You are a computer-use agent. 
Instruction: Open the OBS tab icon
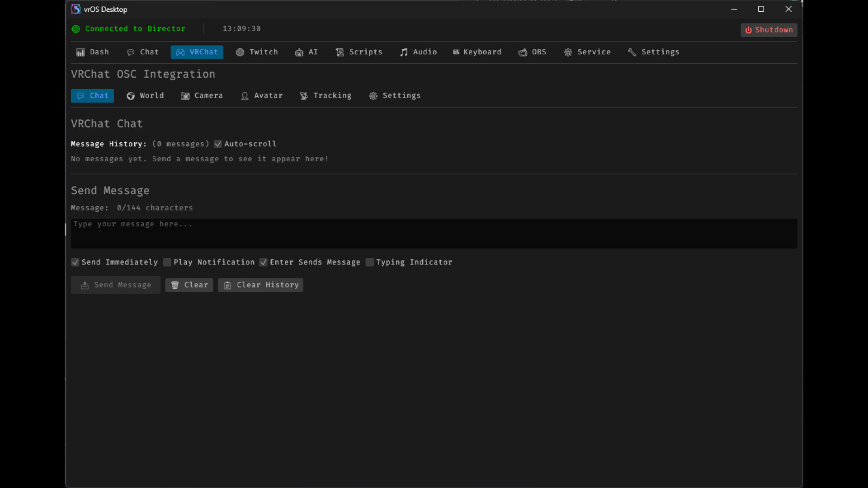[523, 52]
